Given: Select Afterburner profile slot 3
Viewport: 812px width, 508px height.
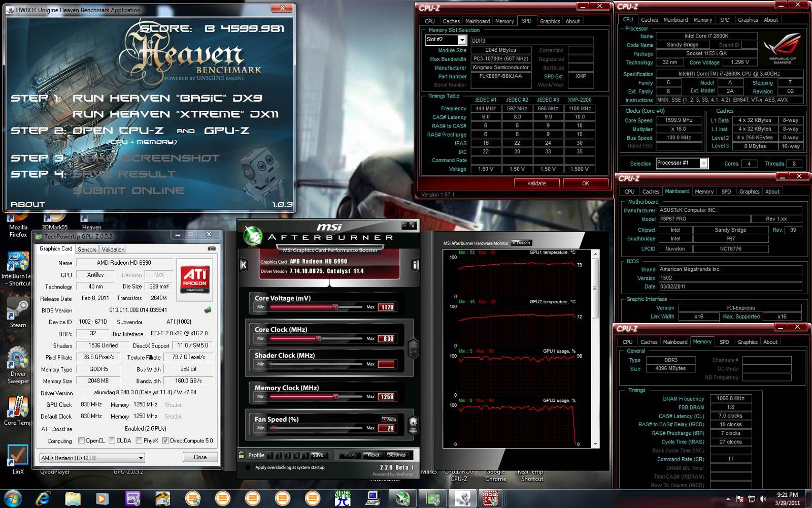Looking at the screenshot, I should click(x=288, y=455).
